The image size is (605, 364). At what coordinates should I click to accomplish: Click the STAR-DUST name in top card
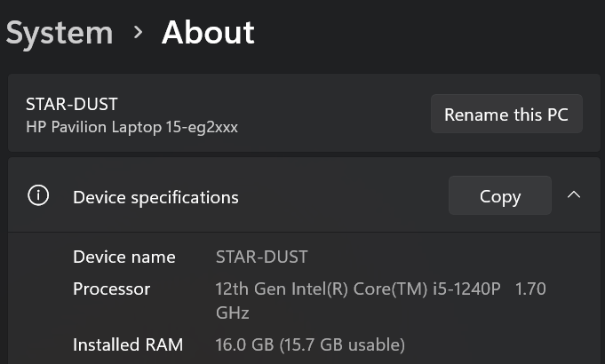point(71,105)
